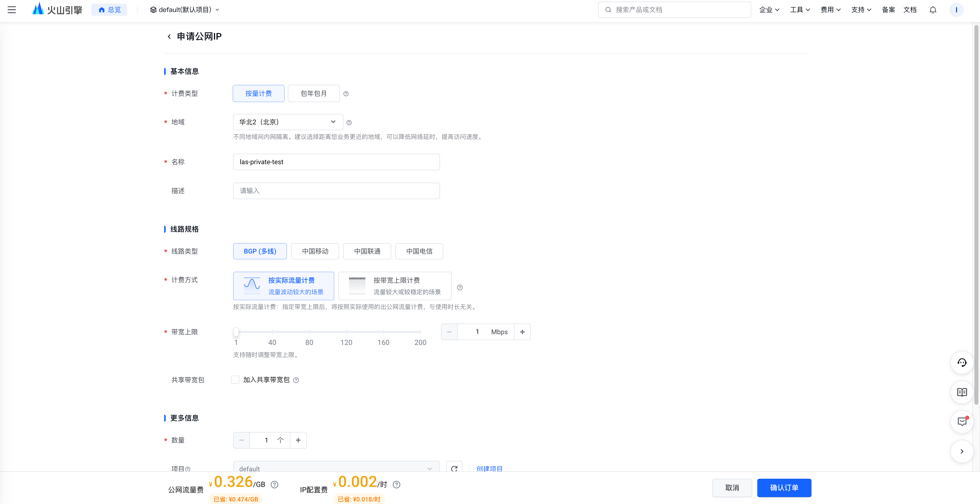Click the Volcano Engine logo
The image size is (980, 504).
[57, 9]
